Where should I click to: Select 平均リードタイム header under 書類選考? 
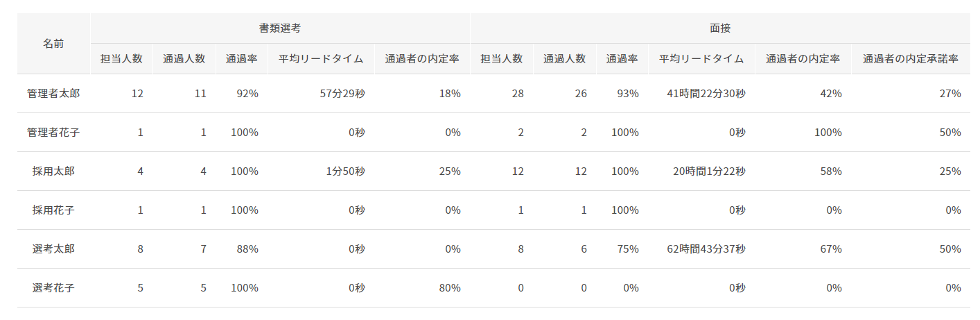[321, 59]
